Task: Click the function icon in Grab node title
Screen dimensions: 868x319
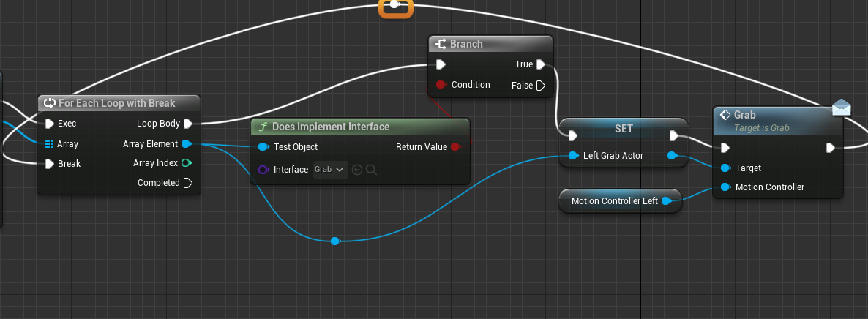Action: pyautogui.click(x=725, y=115)
